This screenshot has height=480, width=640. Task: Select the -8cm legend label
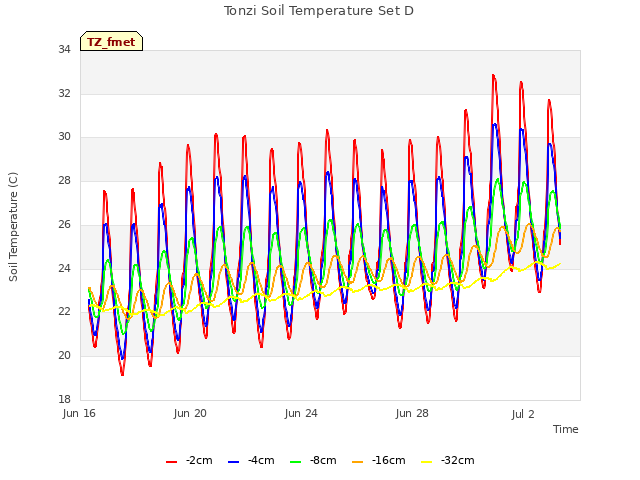pos(323,460)
